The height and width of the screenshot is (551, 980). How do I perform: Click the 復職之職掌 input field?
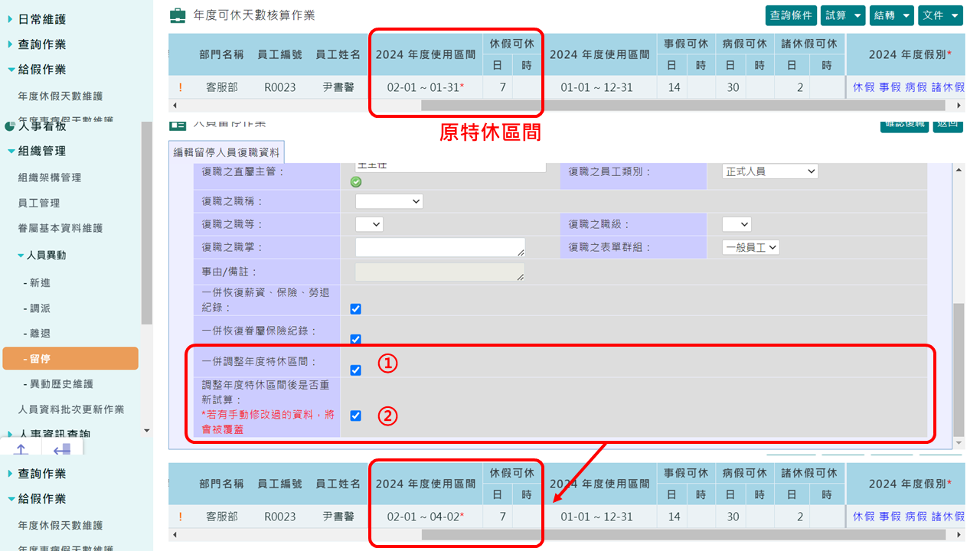pos(439,246)
